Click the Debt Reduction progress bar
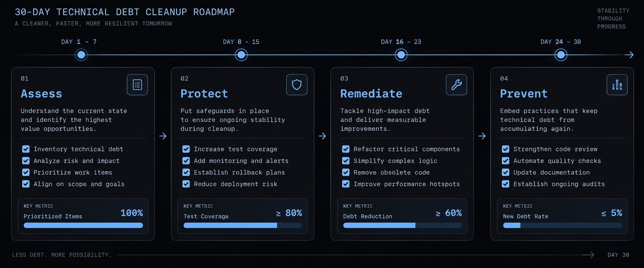The width and height of the screenshot is (644, 268). click(403, 225)
